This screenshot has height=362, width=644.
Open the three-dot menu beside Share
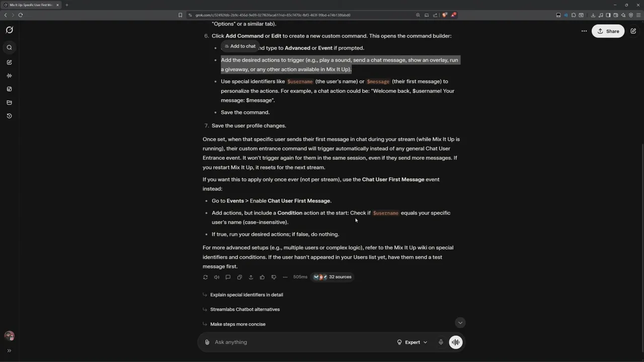(584, 31)
